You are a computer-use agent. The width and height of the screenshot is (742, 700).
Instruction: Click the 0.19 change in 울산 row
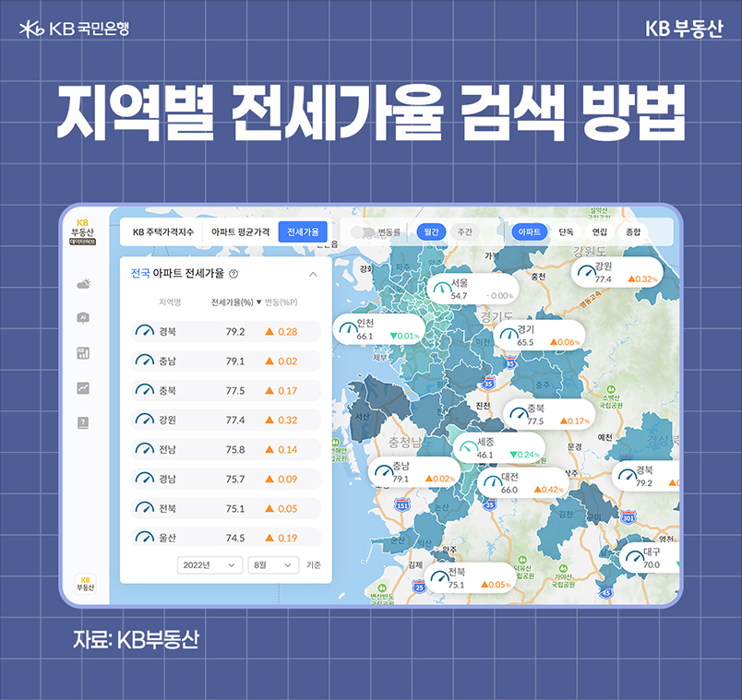point(288,538)
